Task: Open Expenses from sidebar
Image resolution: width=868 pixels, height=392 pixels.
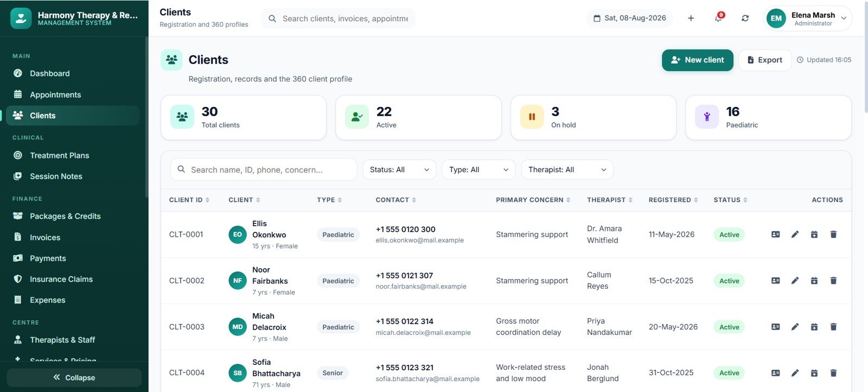Action: coord(73,300)
